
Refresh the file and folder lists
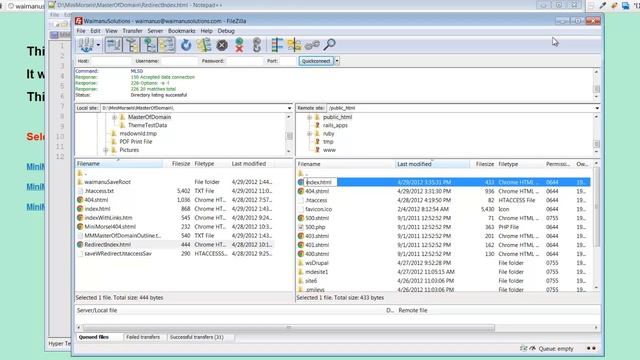click(x=186, y=45)
